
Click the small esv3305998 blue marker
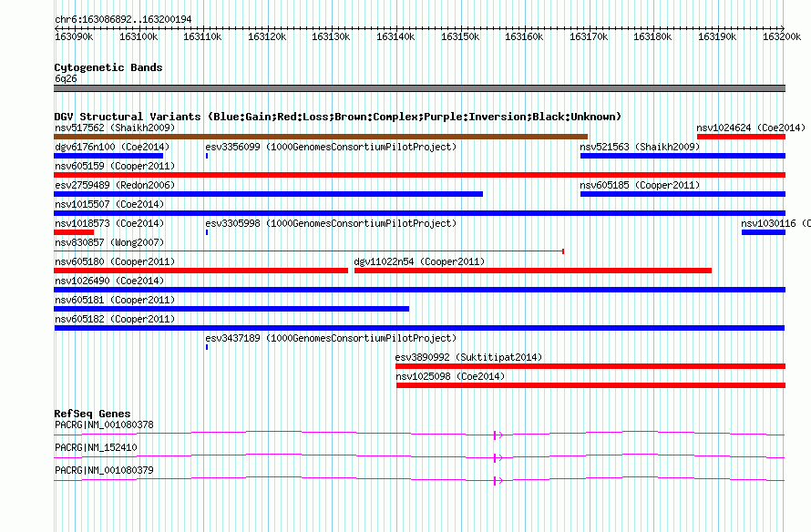coord(207,232)
